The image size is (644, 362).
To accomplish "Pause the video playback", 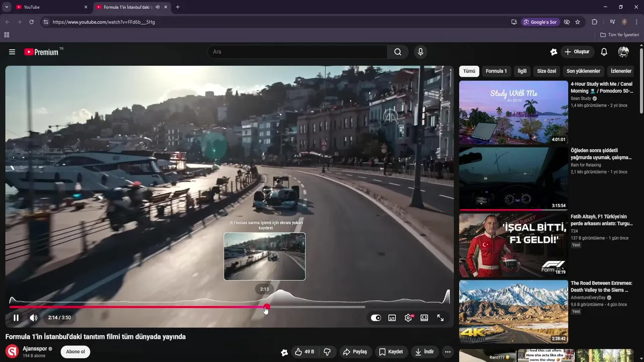I will (16, 318).
